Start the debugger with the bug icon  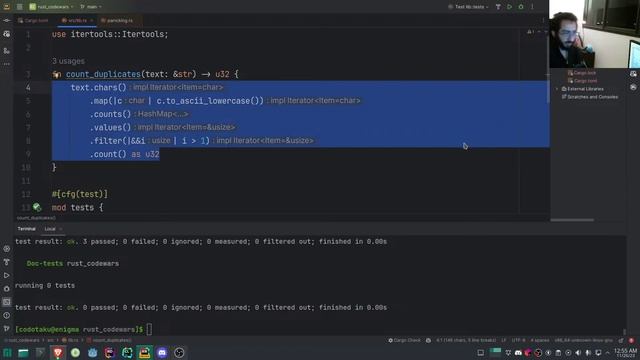(x=521, y=7)
